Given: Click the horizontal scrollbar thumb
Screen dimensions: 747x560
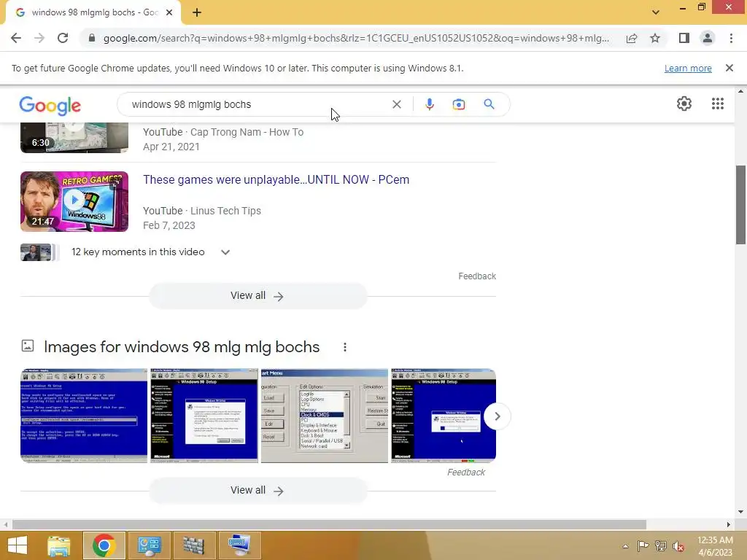Looking at the screenshot, I should click(x=329, y=524).
